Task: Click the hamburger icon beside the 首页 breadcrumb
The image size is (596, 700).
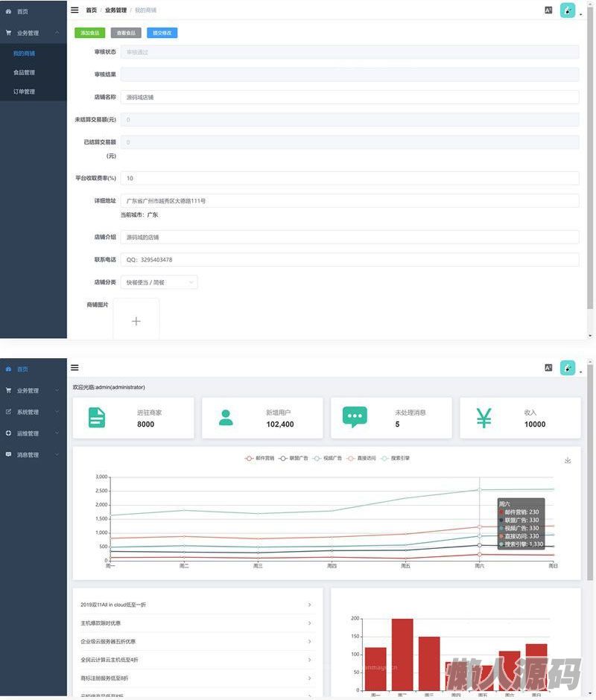Action: click(74, 10)
